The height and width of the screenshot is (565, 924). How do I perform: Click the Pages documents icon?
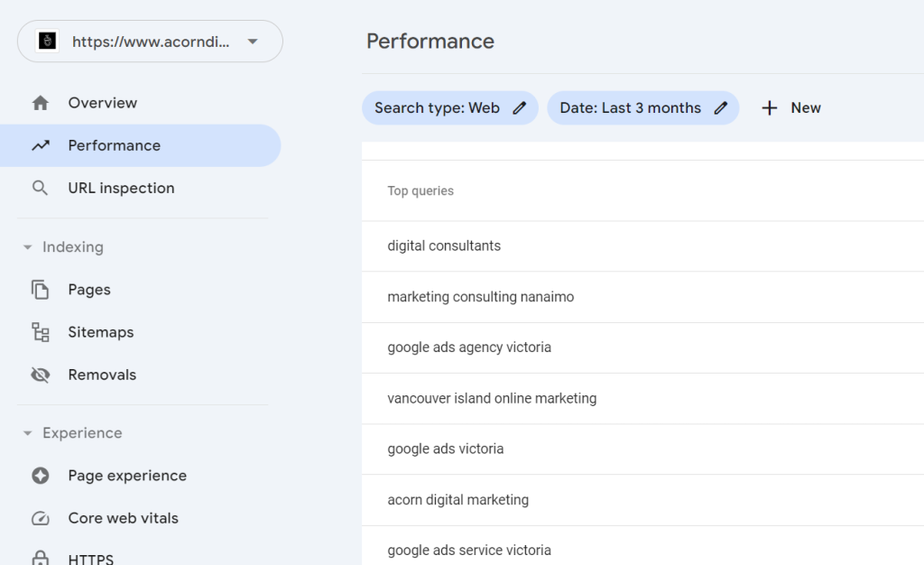[x=40, y=290]
